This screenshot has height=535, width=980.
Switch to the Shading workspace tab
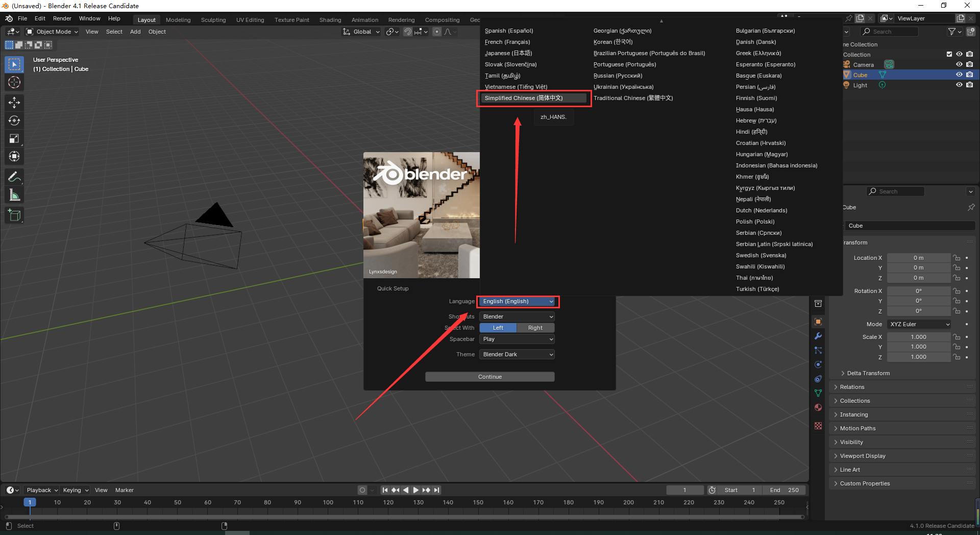click(330, 20)
